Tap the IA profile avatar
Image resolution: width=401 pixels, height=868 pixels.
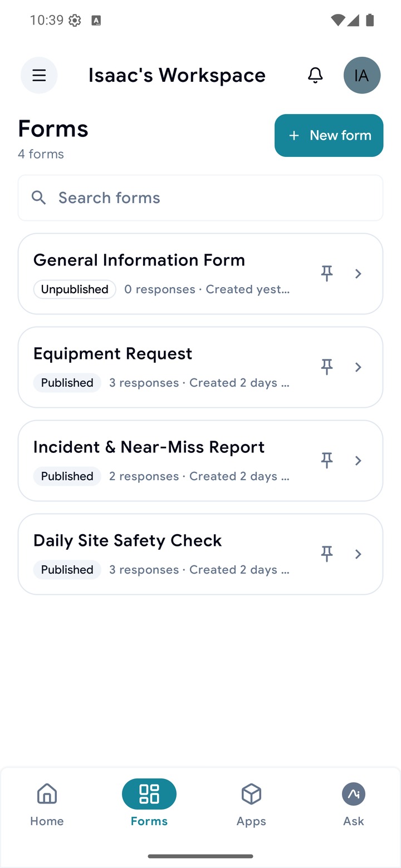[362, 75]
